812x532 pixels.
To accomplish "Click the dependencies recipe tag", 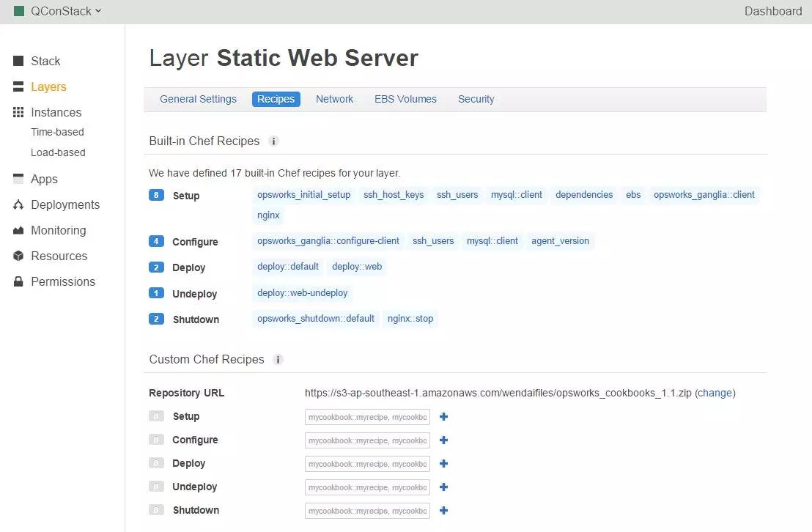I will pyautogui.click(x=584, y=195).
